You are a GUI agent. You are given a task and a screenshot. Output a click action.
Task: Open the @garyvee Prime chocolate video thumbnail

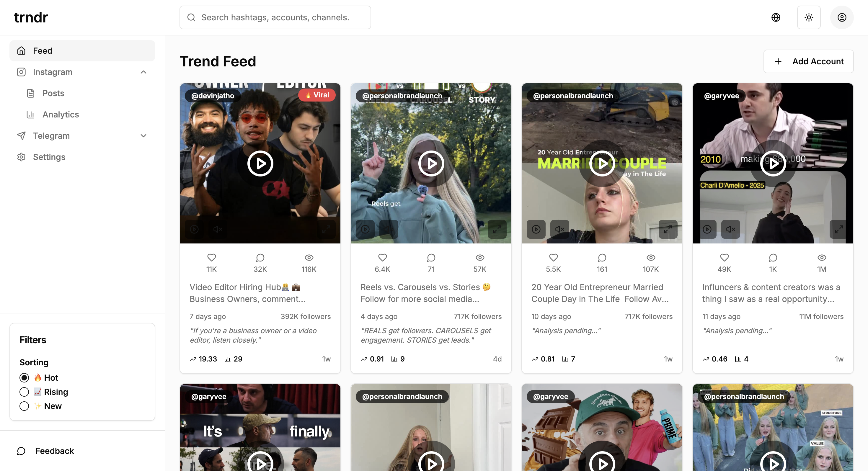point(602,427)
